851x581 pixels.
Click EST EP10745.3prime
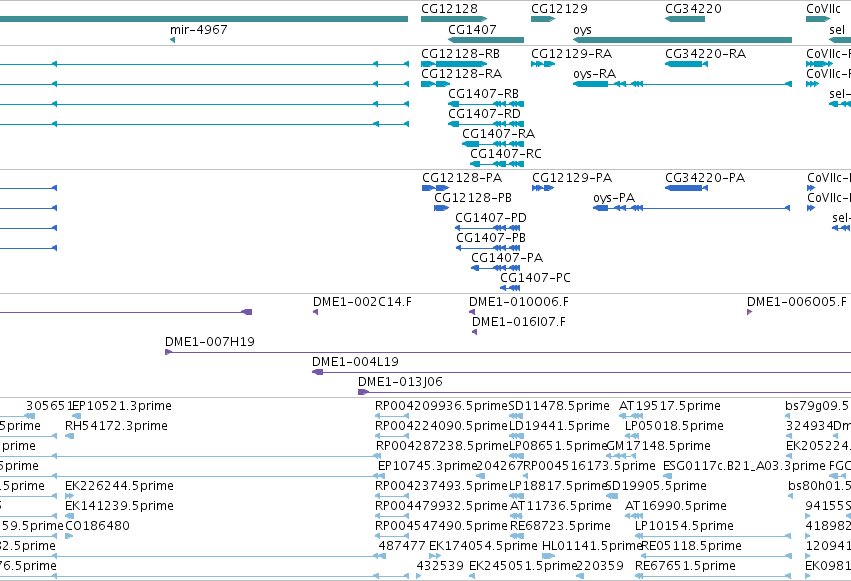click(427, 465)
